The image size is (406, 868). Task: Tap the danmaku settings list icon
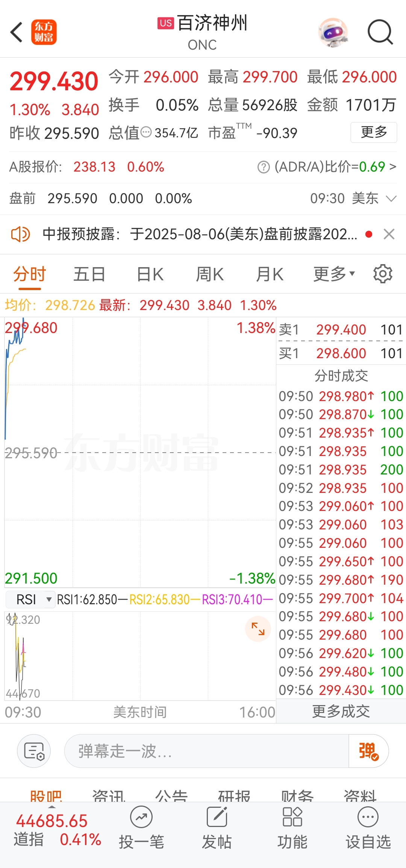tap(34, 751)
